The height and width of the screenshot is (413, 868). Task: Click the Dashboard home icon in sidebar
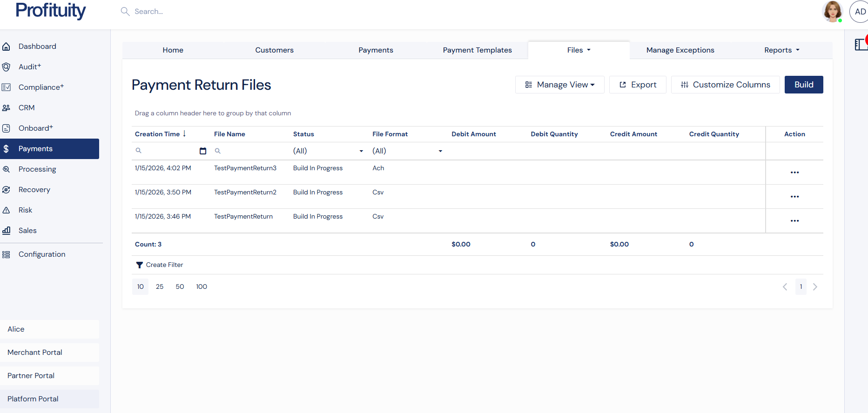tap(6, 47)
